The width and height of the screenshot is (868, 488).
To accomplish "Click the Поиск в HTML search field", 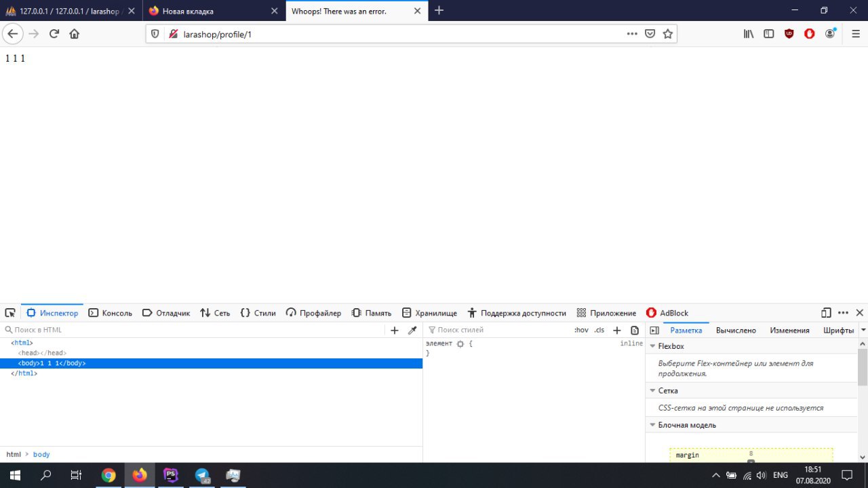I will [x=193, y=330].
